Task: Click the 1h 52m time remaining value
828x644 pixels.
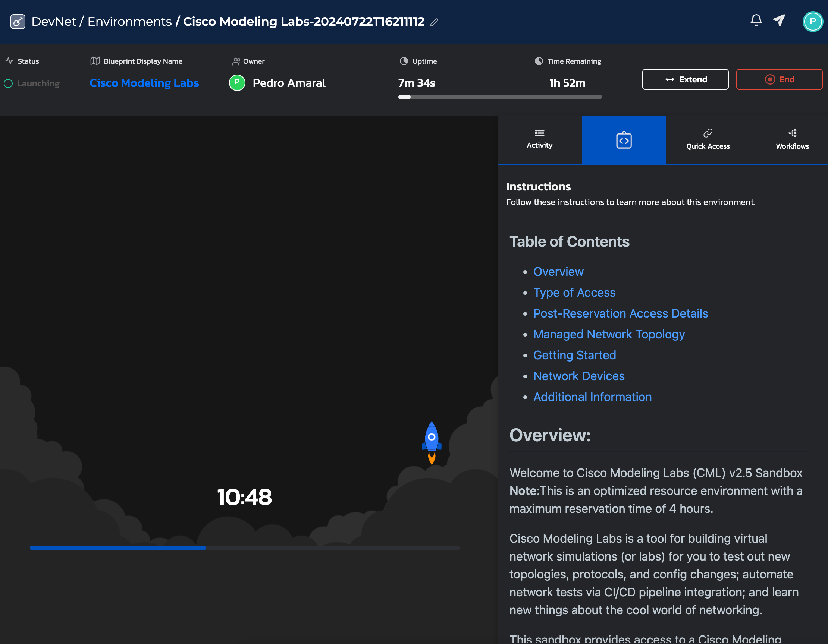Action: (x=568, y=83)
